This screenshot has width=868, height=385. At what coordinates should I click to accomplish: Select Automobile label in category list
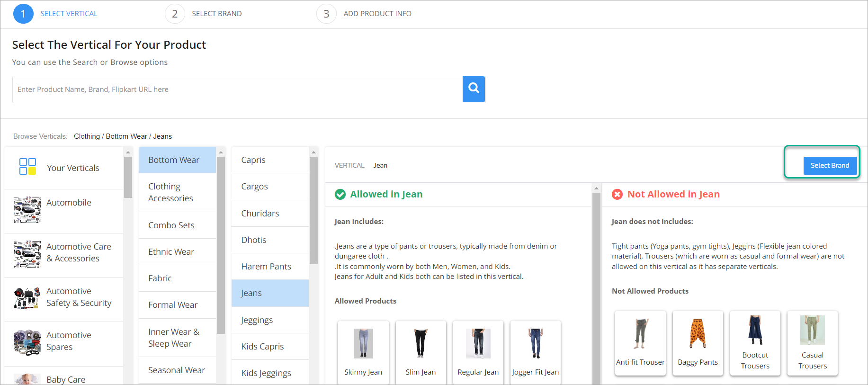pyautogui.click(x=69, y=203)
